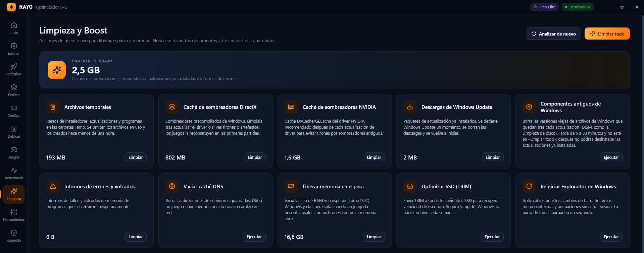This screenshot has height=253, width=644.
Task: Click the RAYO lightning logo
Action: pyautogui.click(x=11, y=7)
